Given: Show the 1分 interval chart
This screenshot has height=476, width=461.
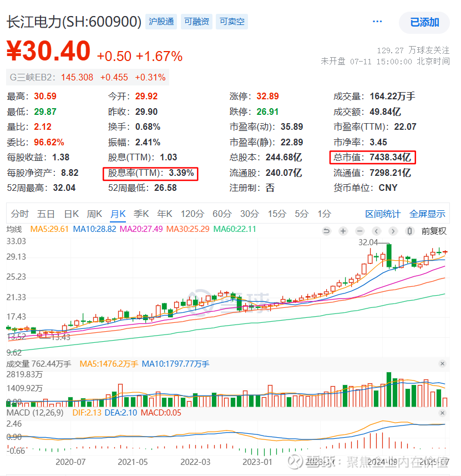Looking at the screenshot, I should pos(324,214).
